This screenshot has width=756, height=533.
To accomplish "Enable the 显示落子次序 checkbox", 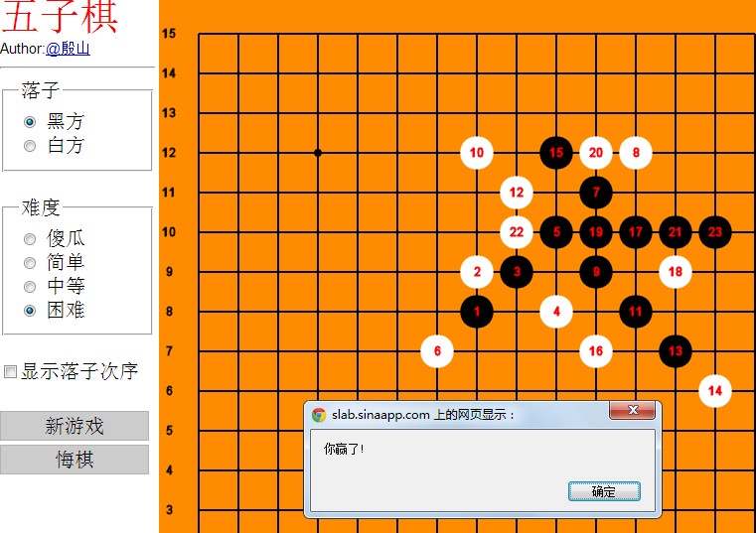I will click(10, 371).
